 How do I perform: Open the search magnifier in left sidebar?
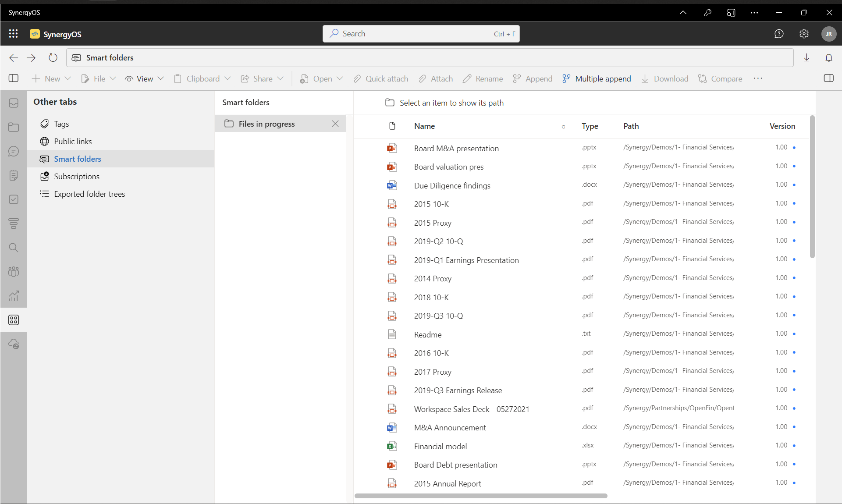click(x=14, y=248)
